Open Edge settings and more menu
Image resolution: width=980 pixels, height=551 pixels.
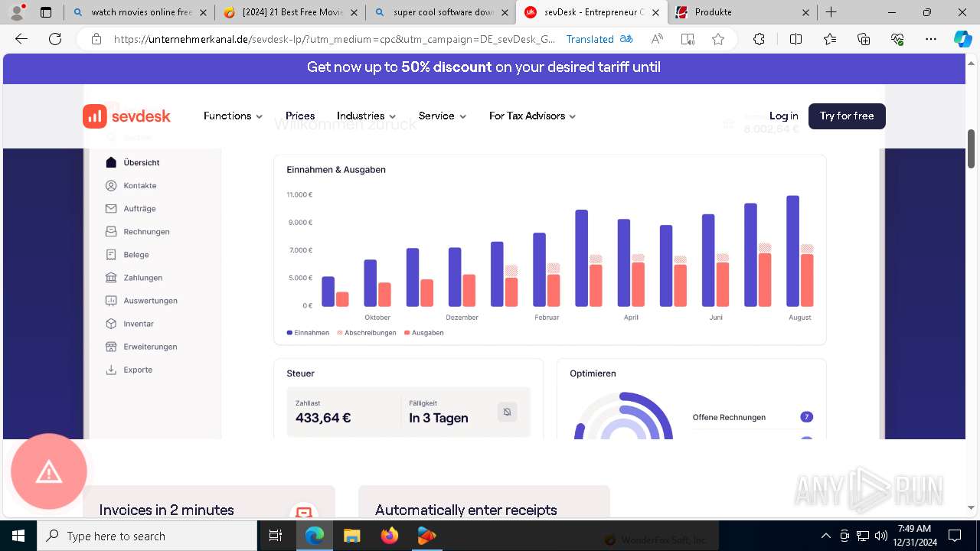click(x=930, y=40)
